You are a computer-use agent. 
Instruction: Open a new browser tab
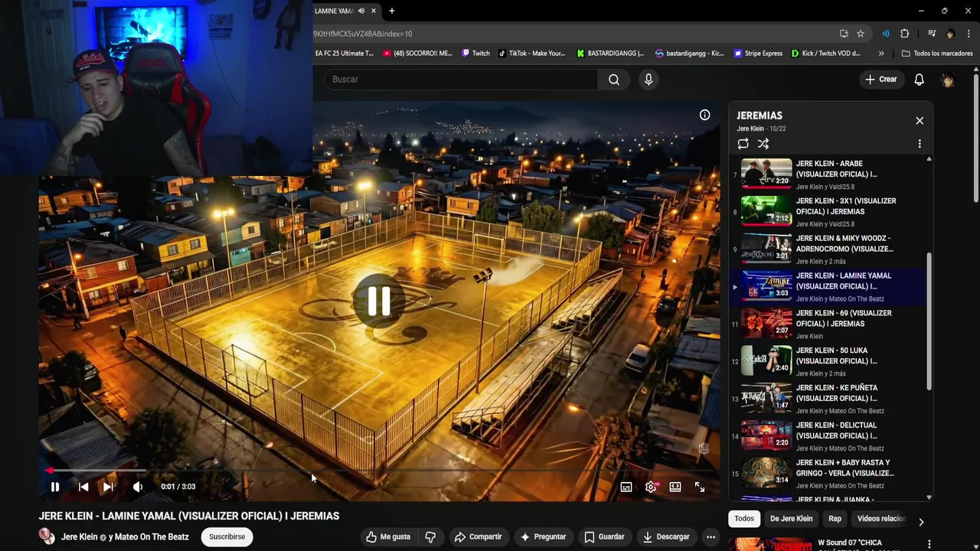pos(391,11)
